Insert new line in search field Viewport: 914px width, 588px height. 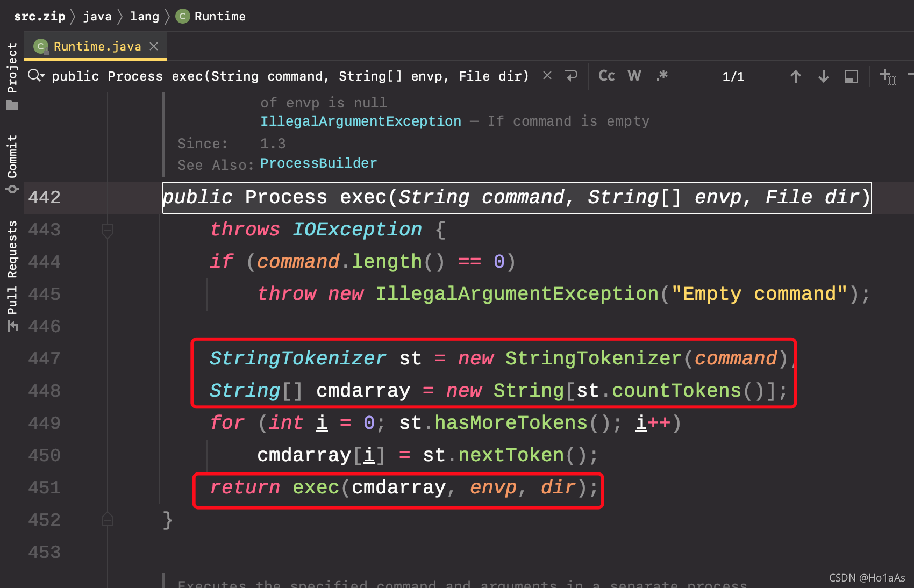[x=572, y=76]
